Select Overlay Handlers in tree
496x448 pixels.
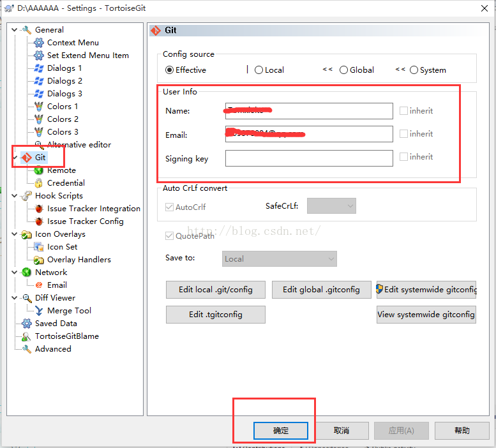(x=79, y=260)
